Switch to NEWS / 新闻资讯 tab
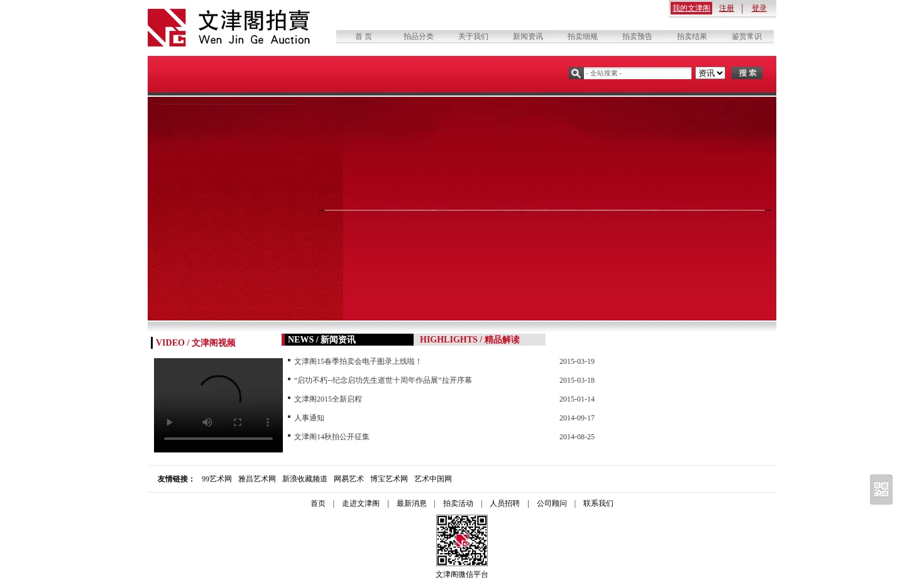Image resolution: width=924 pixels, height=580 pixels. click(x=348, y=340)
